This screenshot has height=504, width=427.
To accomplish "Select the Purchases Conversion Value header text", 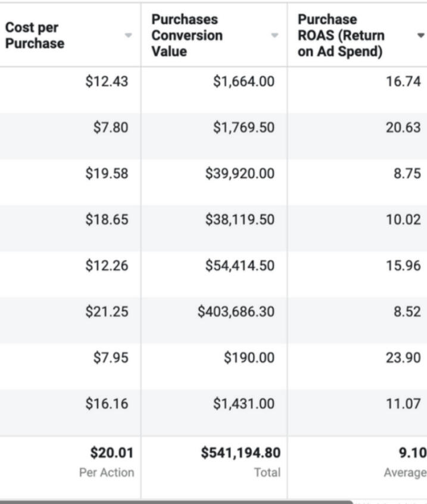I will [x=187, y=36].
